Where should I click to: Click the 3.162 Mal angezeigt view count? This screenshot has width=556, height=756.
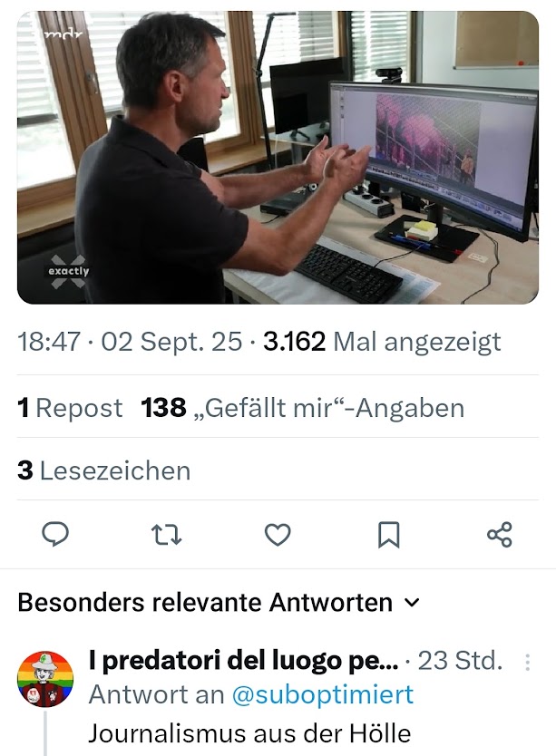pyautogui.click(x=382, y=342)
